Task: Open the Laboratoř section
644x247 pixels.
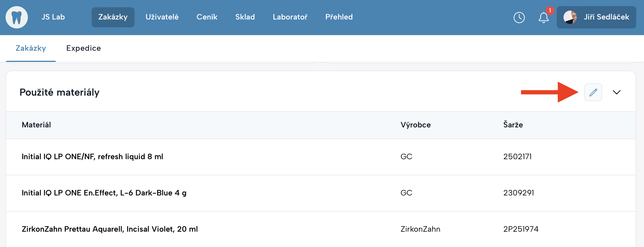Action: click(x=290, y=17)
